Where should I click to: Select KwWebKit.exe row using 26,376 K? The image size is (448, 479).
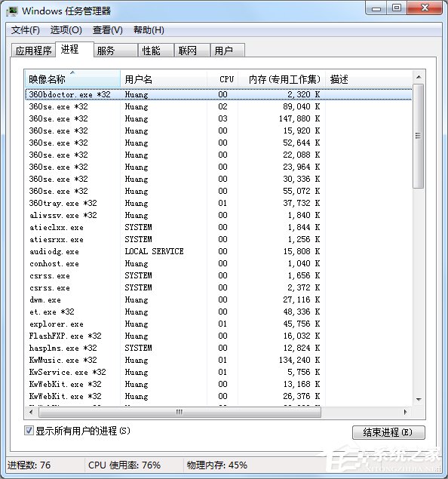coord(219,396)
